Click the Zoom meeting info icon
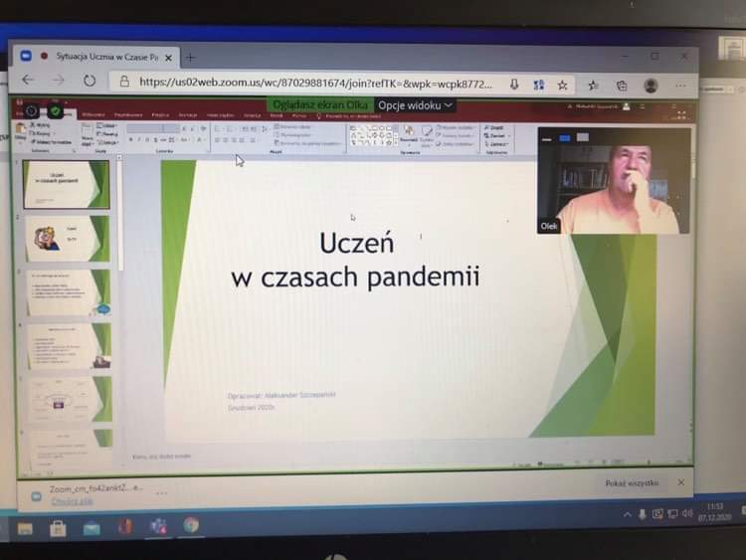The width and height of the screenshot is (746, 560). point(32,110)
